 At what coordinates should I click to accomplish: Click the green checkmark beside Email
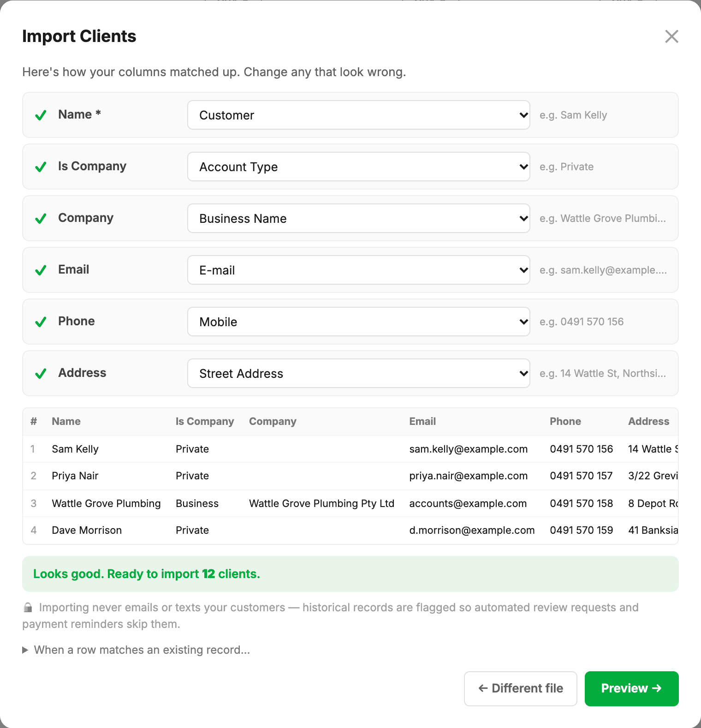[41, 270]
